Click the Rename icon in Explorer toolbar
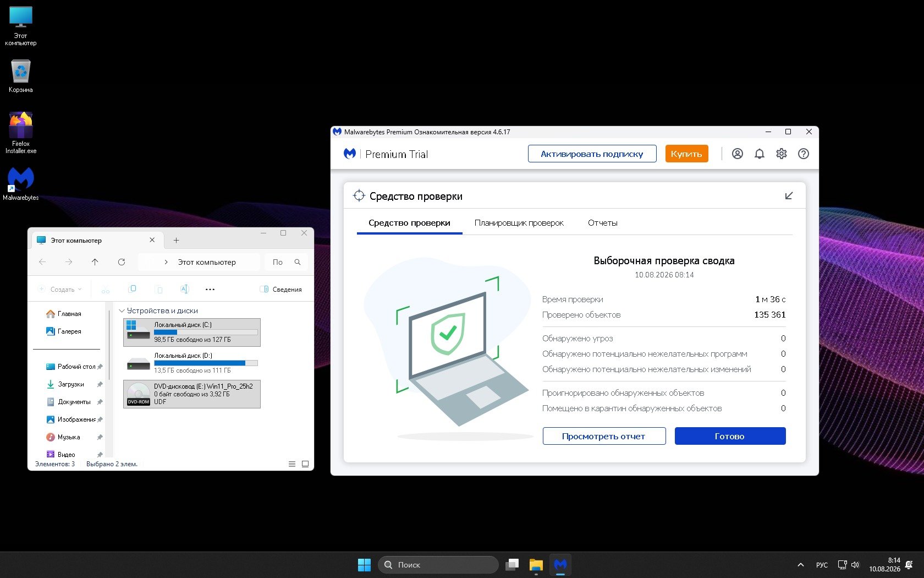 pyautogui.click(x=184, y=289)
